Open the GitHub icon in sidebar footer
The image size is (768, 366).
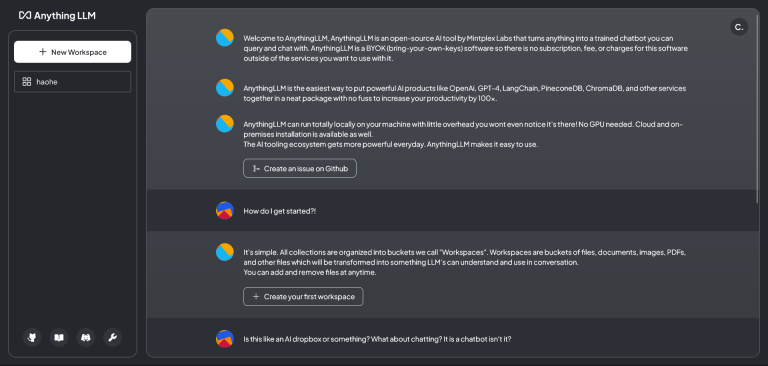pyautogui.click(x=32, y=337)
